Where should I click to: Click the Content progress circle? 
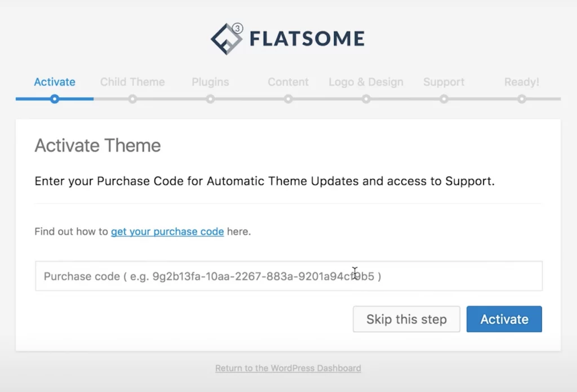[x=288, y=99]
